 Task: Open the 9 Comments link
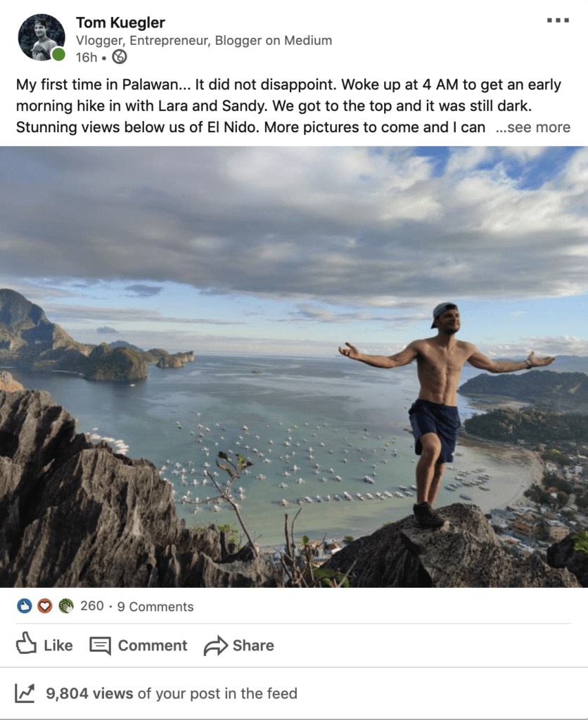(155, 607)
